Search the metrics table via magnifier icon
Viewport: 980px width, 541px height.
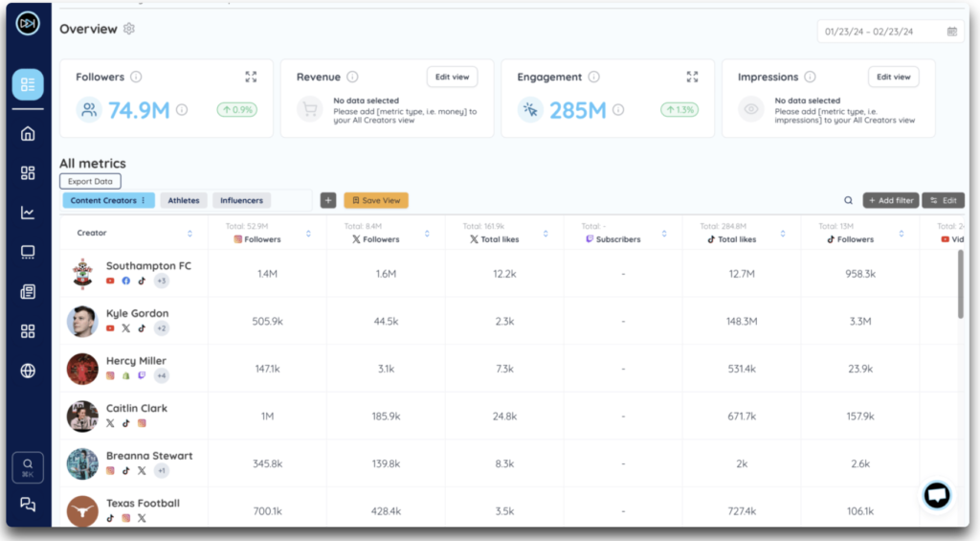click(848, 201)
